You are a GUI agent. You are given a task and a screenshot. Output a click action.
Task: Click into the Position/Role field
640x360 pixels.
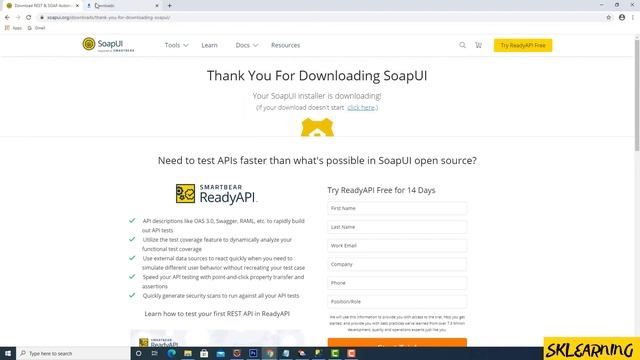[x=397, y=302]
